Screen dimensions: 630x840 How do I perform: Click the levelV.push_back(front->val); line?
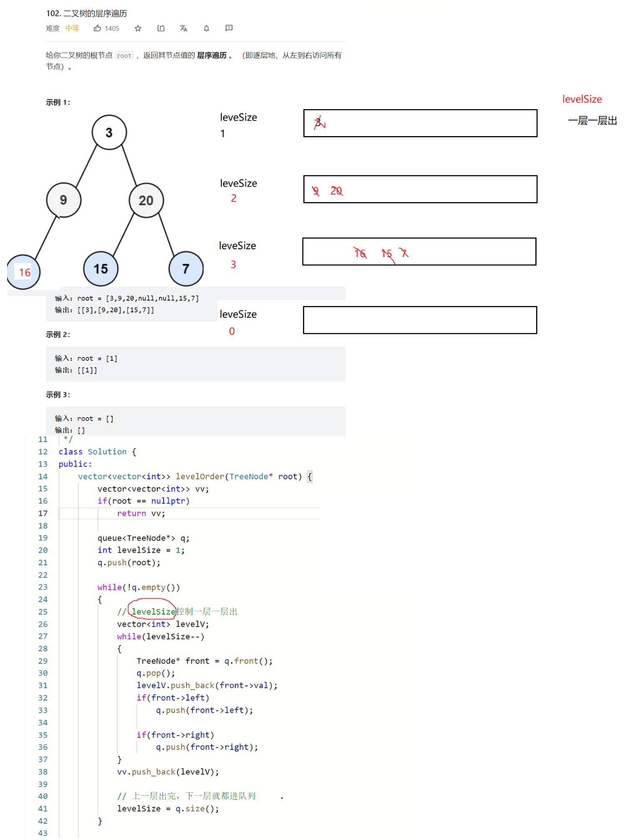tap(207, 685)
